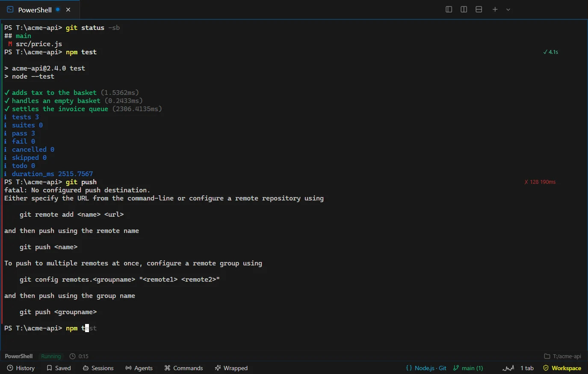Viewport: 588px width, 374px height.
Task: Click the 4.1s success duration badge
Action: (x=551, y=52)
